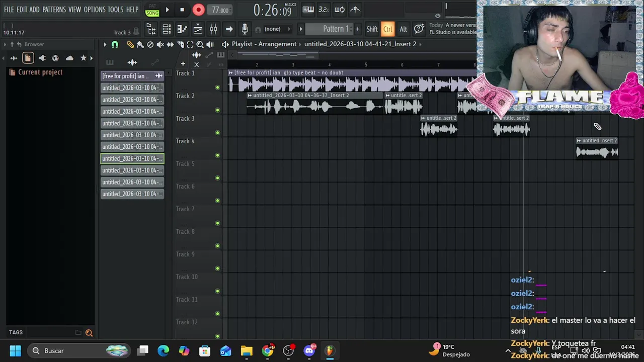Click the loop recording icon
Viewport: 644px width, 362px height.
point(340,10)
